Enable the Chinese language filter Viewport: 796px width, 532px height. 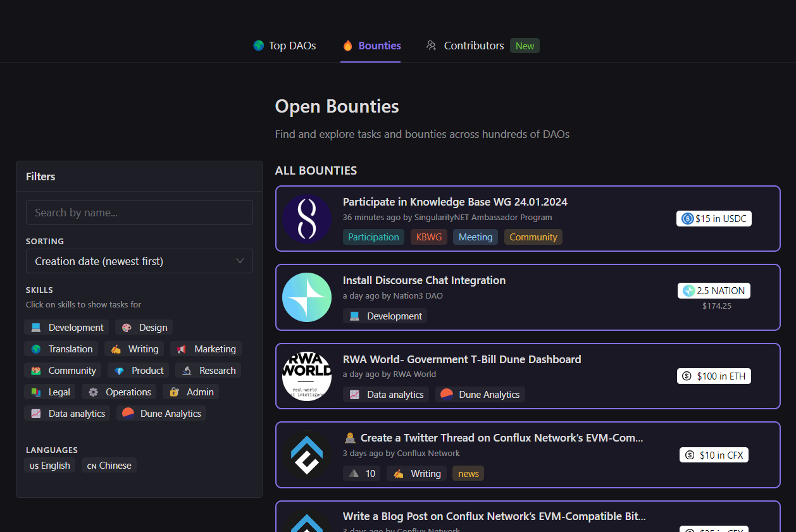click(109, 466)
